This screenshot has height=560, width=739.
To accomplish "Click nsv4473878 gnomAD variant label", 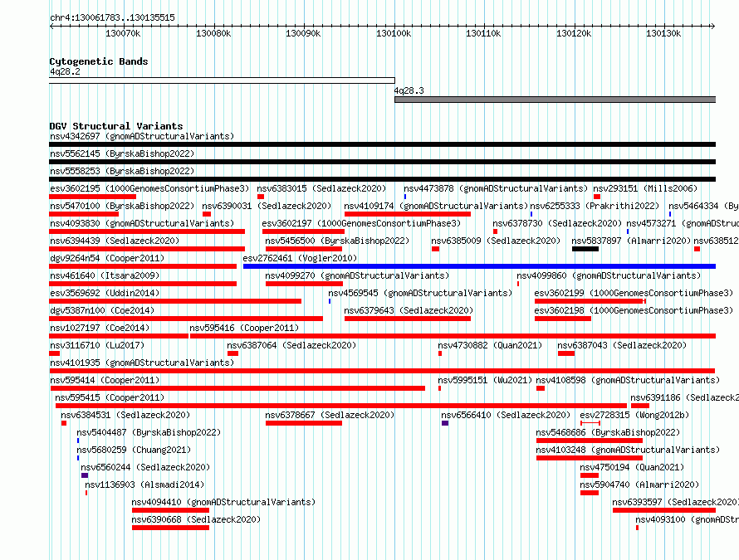I will coord(496,189).
